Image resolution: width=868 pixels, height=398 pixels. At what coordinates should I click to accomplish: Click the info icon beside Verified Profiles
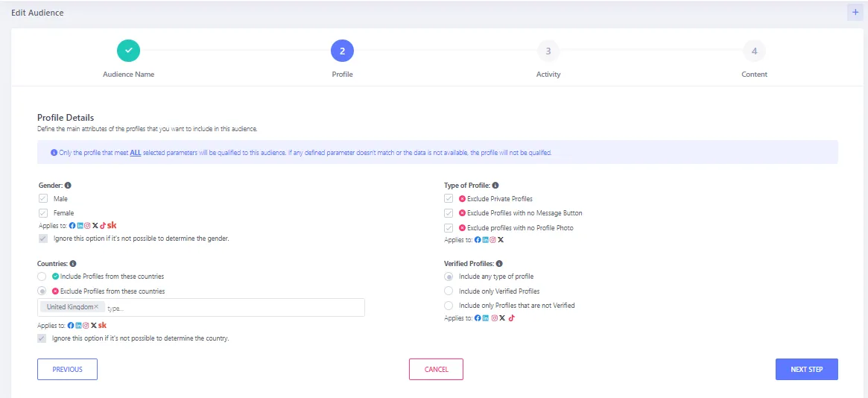coord(499,264)
